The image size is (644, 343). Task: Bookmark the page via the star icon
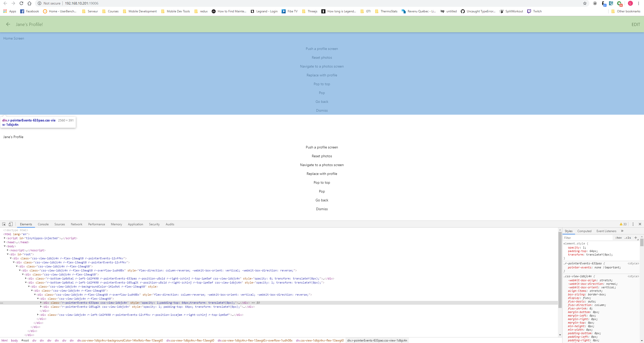coord(584,3)
